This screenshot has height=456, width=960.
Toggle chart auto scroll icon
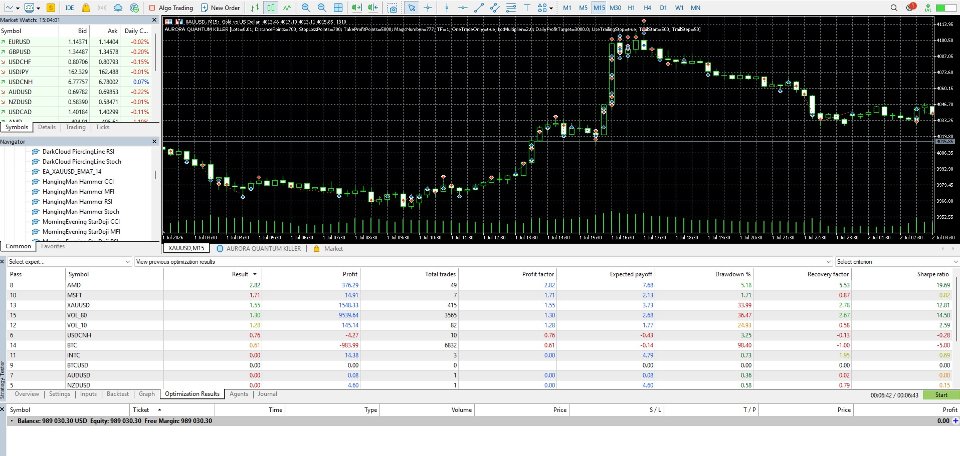point(356,8)
